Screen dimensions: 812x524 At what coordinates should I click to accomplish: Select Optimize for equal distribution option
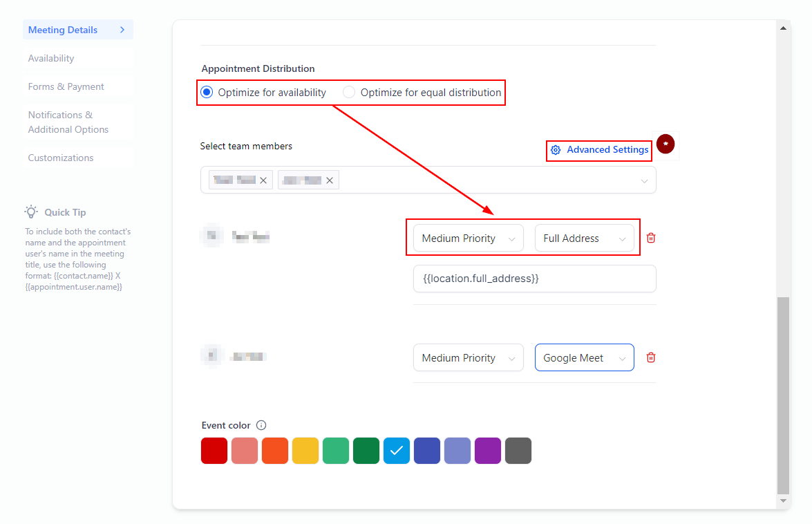[350, 93]
